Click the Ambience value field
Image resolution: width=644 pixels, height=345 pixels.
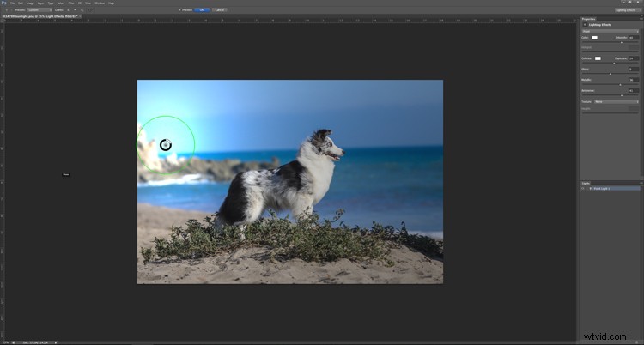pos(634,90)
